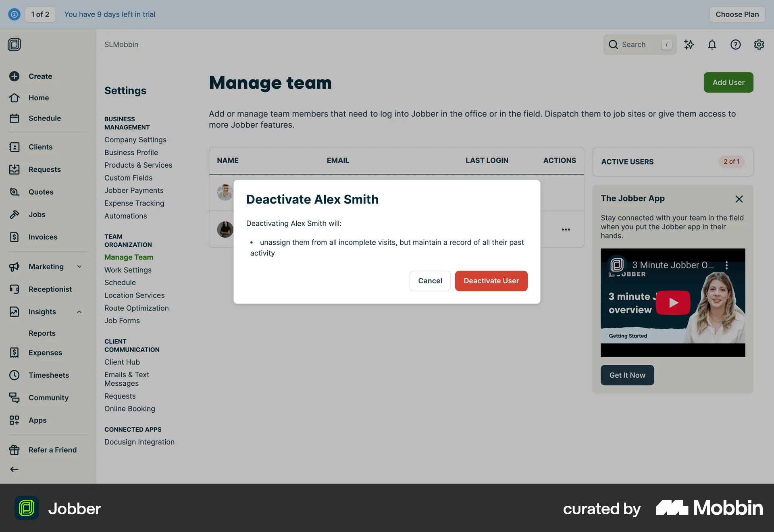The height and width of the screenshot is (532, 774).
Task: Open the three-dot actions menu for the user
Action: coord(566,229)
